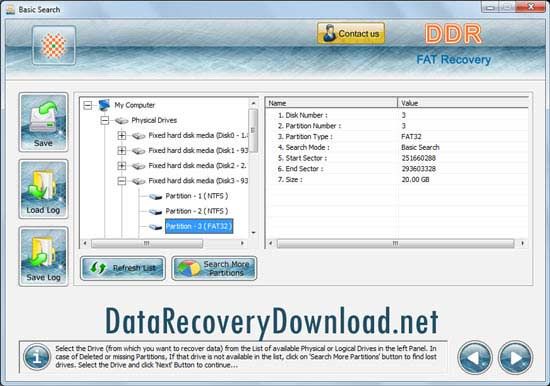The height and width of the screenshot is (386, 550).
Task: Click the details panel horizontal scrollbar
Action: pos(395,243)
